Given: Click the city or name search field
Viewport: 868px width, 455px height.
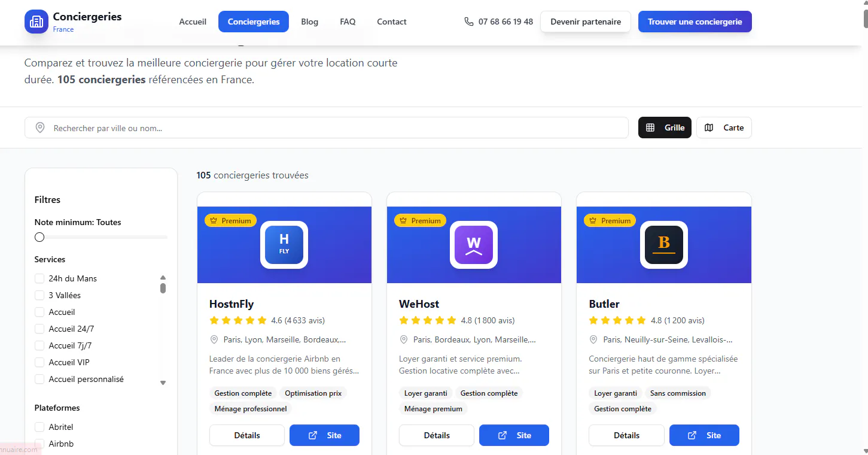Looking at the screenshot, I should [327, 128].
